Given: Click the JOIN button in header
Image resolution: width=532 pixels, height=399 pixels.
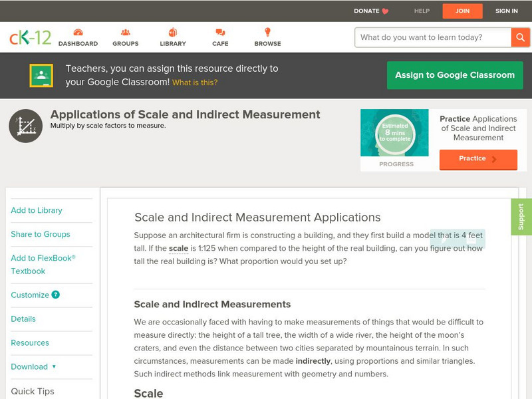Looking at the screenshot, I should (x=463, y=11).
